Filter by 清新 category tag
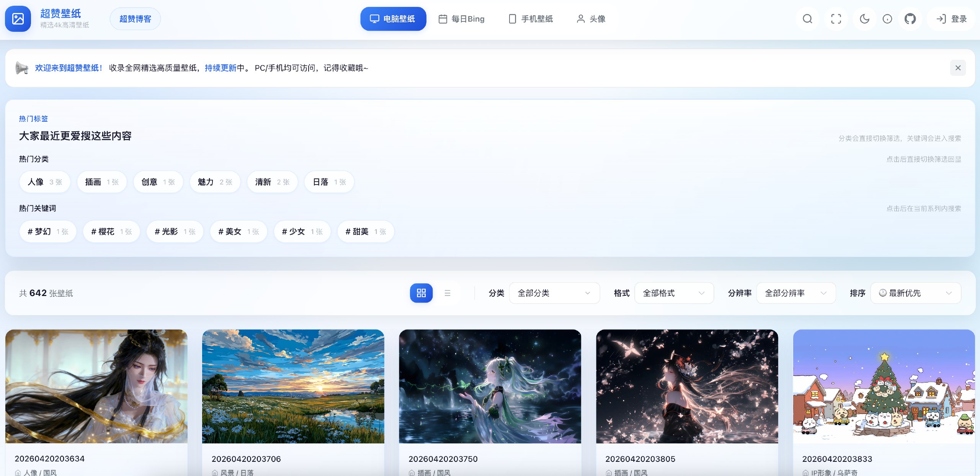Image resolution: width=980 pixels, height=476 pixels. tap(273, 182)
